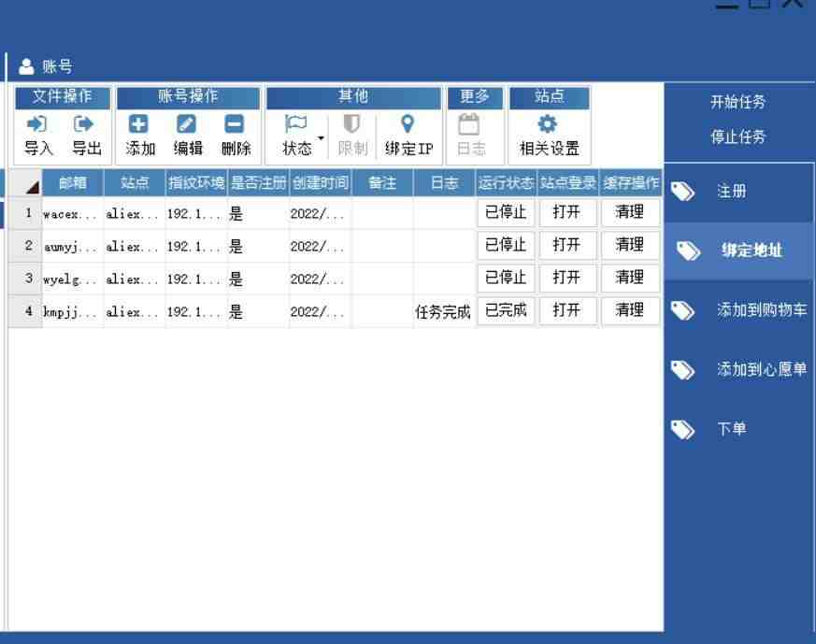Select row number 2 header
The image size is (816, 644).
coord(25,246)
